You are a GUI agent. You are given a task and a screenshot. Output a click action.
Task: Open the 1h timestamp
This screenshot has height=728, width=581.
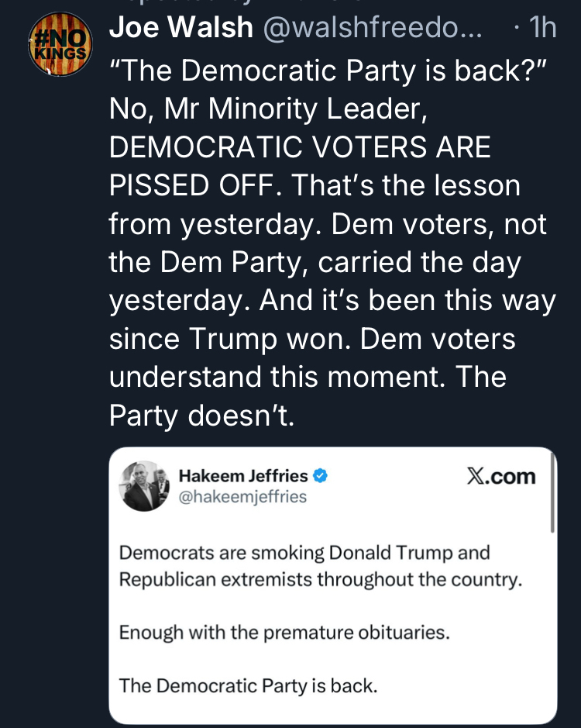pos(540,28)
